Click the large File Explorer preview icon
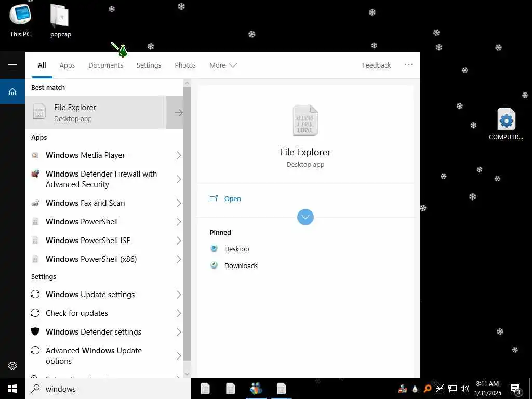Image resolution: width=532 pixels, height=399 pixels. [305, 121]
